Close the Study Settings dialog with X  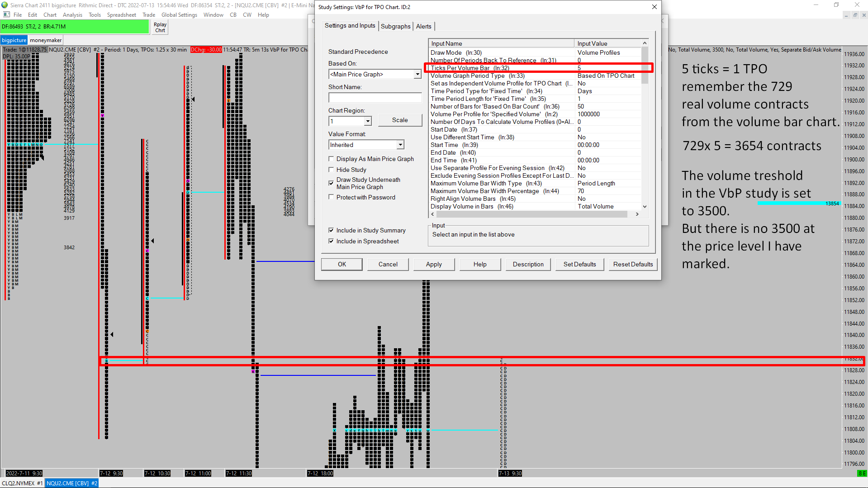654,7
